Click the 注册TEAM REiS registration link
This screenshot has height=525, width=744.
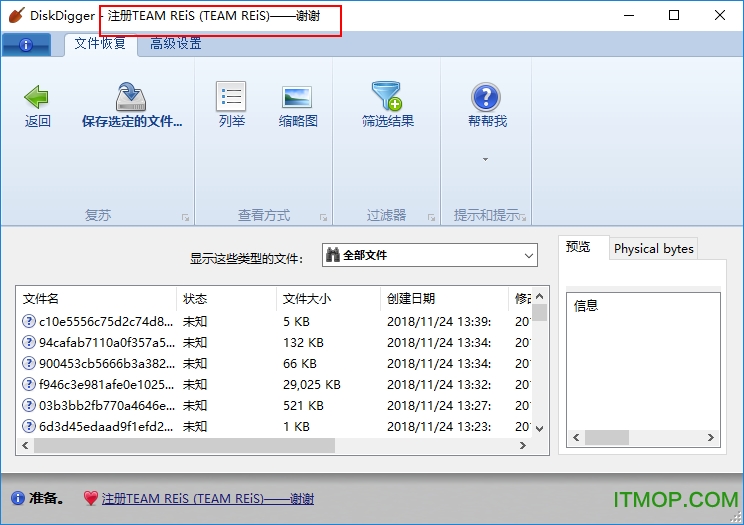pos(208,499)
